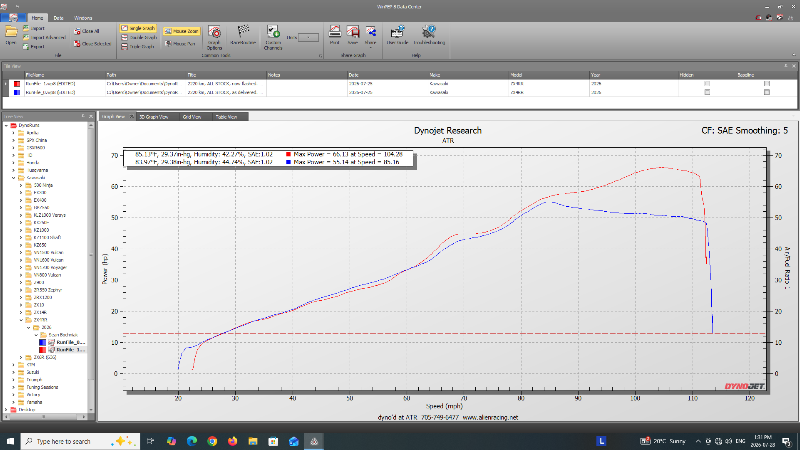Check Baseline for the red run file row
Viewport: 800px width, 450px height.
click(x=767, y=84)
